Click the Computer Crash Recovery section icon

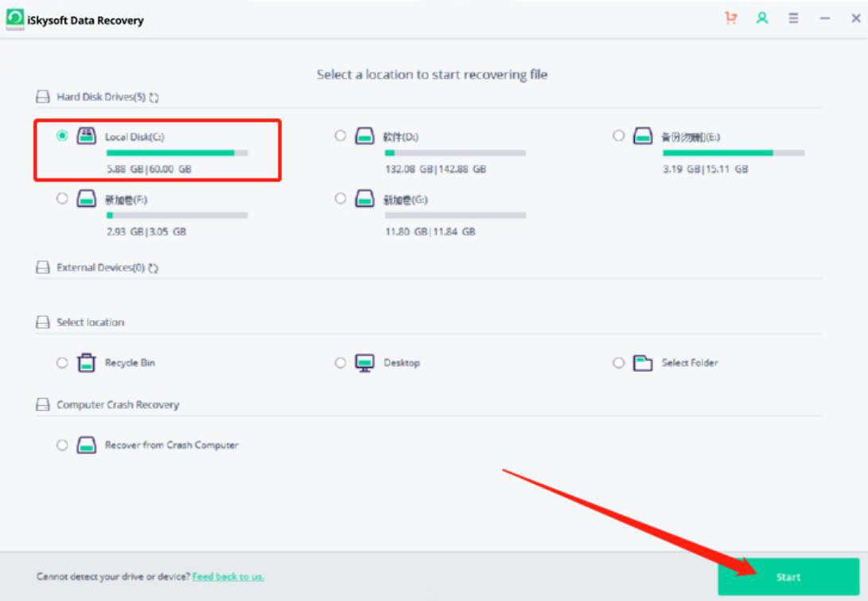click(43, 405)
